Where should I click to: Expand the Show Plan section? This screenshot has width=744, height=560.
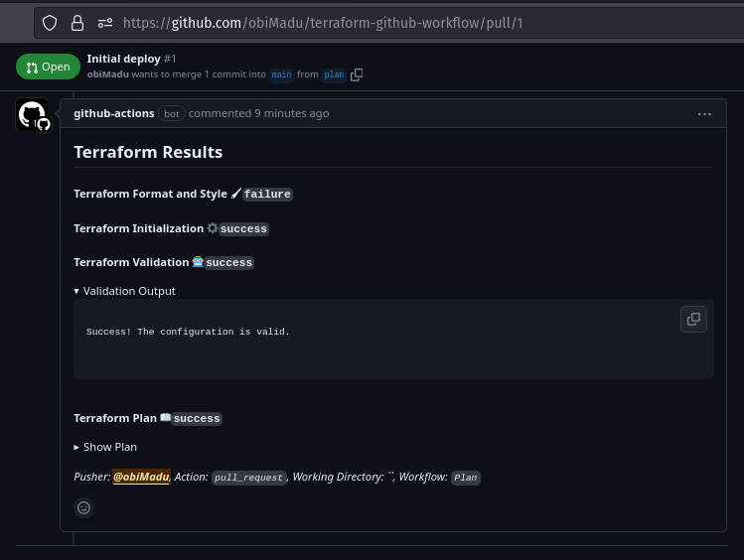(105, 447)
